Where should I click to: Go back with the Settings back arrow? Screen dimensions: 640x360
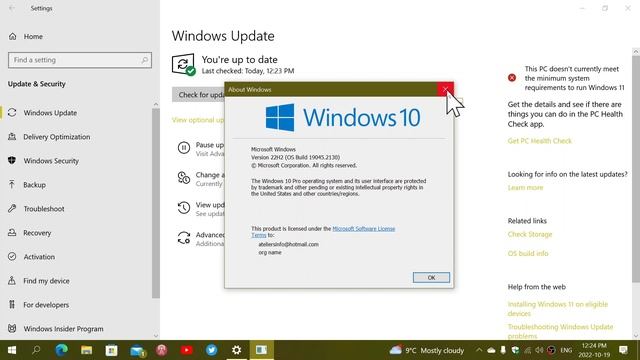tap(12, 8)
